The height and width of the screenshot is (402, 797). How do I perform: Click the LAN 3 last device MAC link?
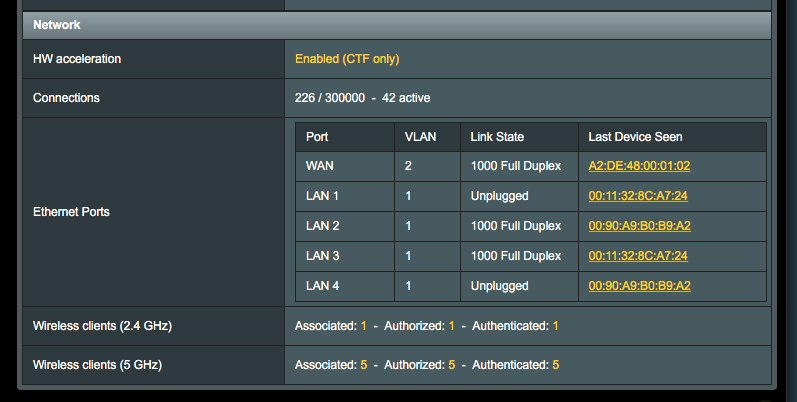[x=638, y=256]
